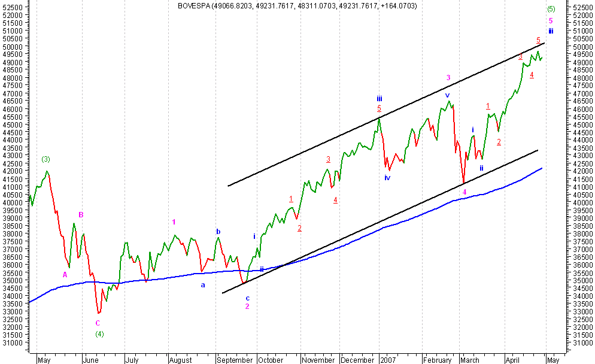Click 52000 on the right price axis
Screen dimensions: 595x364
click(583, 15)
